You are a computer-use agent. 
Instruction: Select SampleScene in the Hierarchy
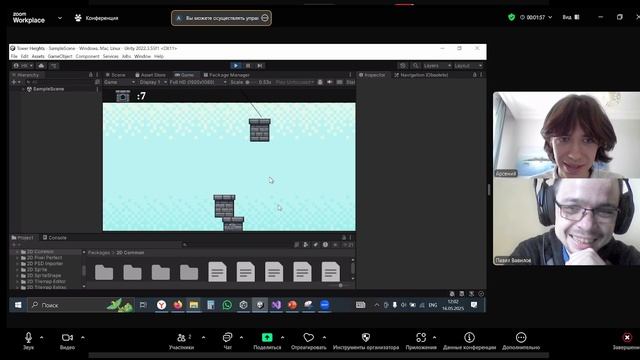[x=49, y=89]
